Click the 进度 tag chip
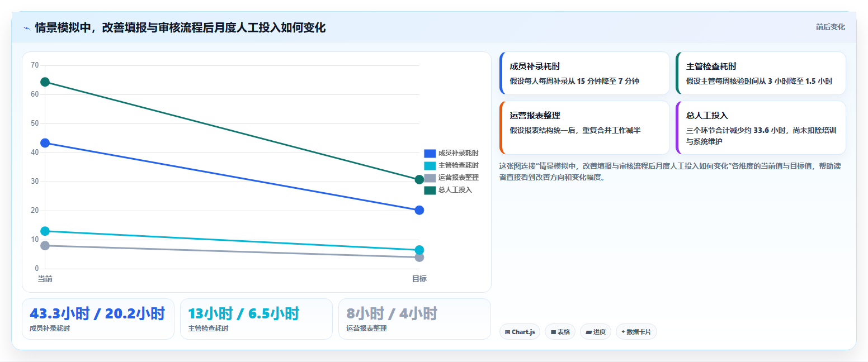This screenshot has width=868, height=362. click(596, 332)
